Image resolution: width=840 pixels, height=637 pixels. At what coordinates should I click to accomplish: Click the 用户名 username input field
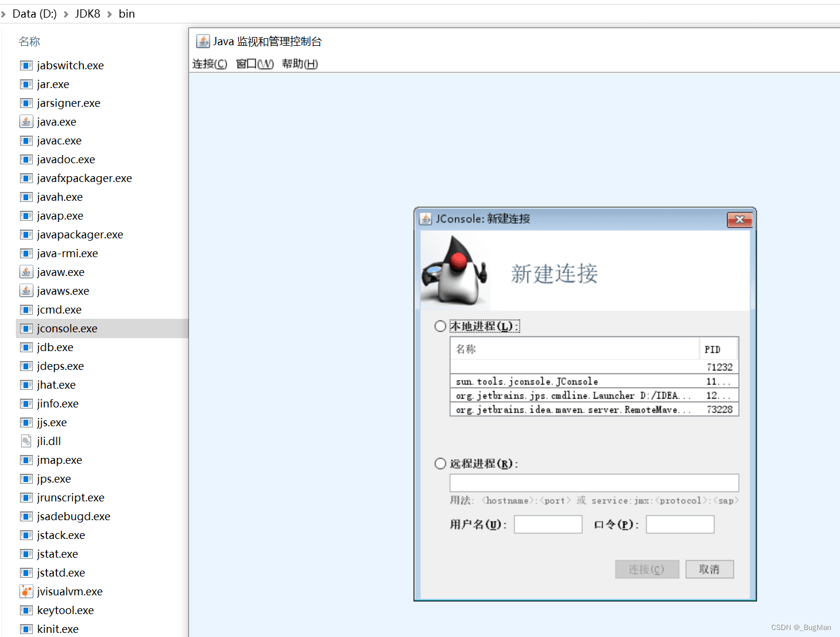coord(548,524)
